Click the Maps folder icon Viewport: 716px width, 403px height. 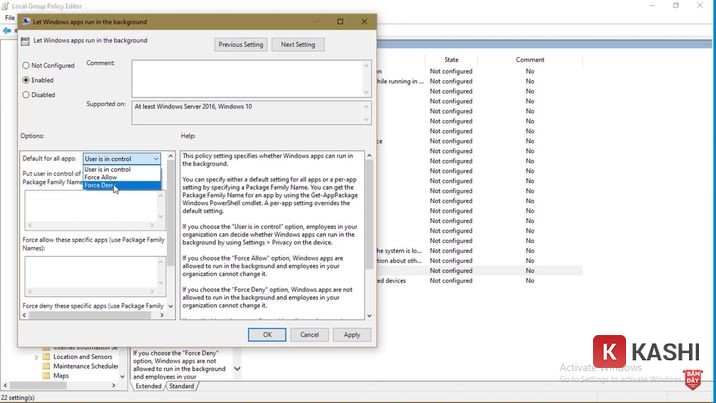click(x=47, y=376)
